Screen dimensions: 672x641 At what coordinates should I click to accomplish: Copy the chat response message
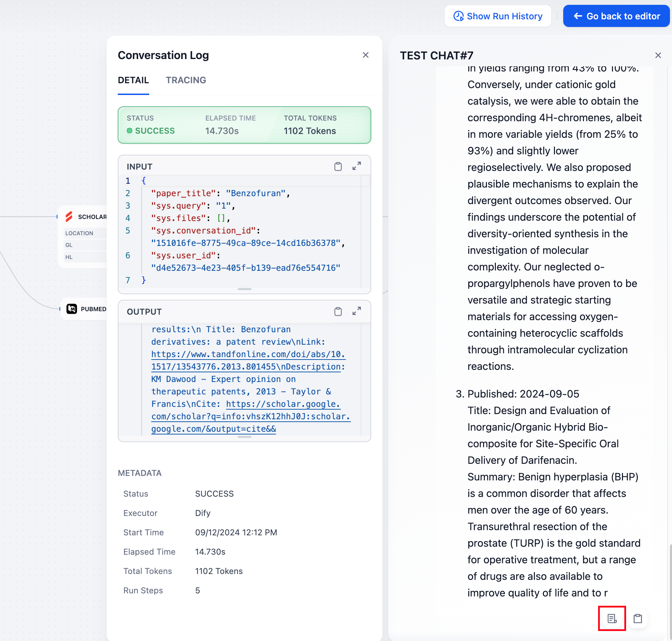pyautogui.click(x=637, y=618)
